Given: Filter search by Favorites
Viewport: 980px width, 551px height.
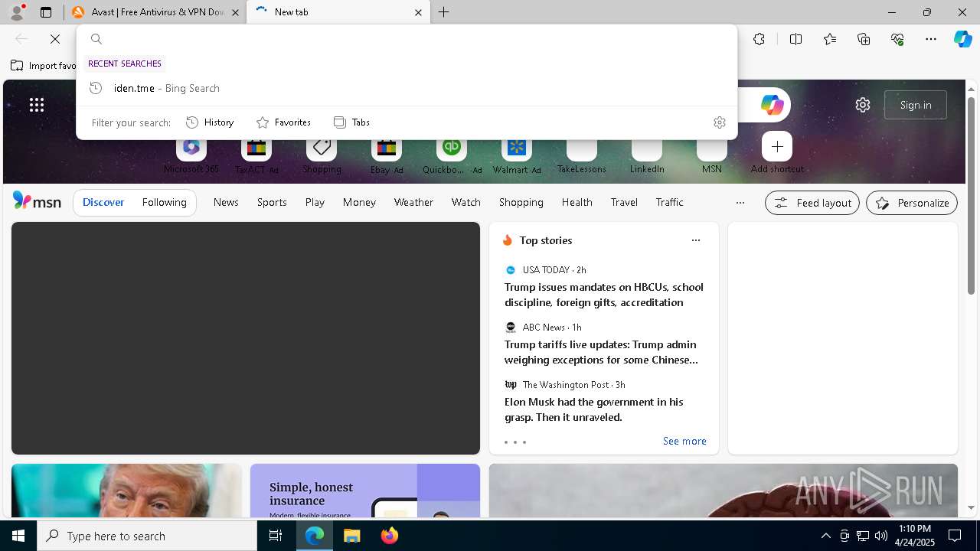Looking at the screenshot, I should pyautogui.click(x=283, y=122).
